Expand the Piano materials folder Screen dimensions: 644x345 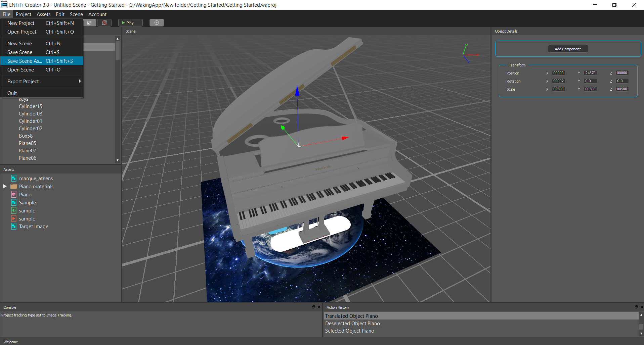[5, 186]
